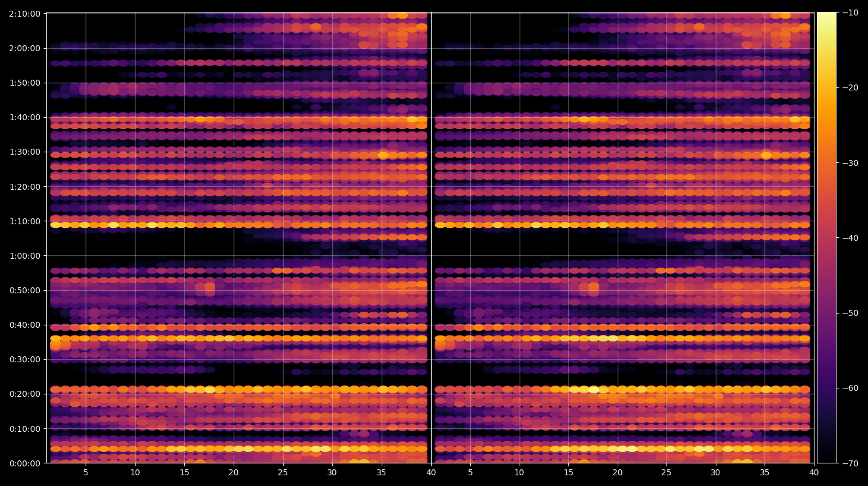
Task: Click x-axis tick 25 of left heatmap
Action: (x=282, y=472)
